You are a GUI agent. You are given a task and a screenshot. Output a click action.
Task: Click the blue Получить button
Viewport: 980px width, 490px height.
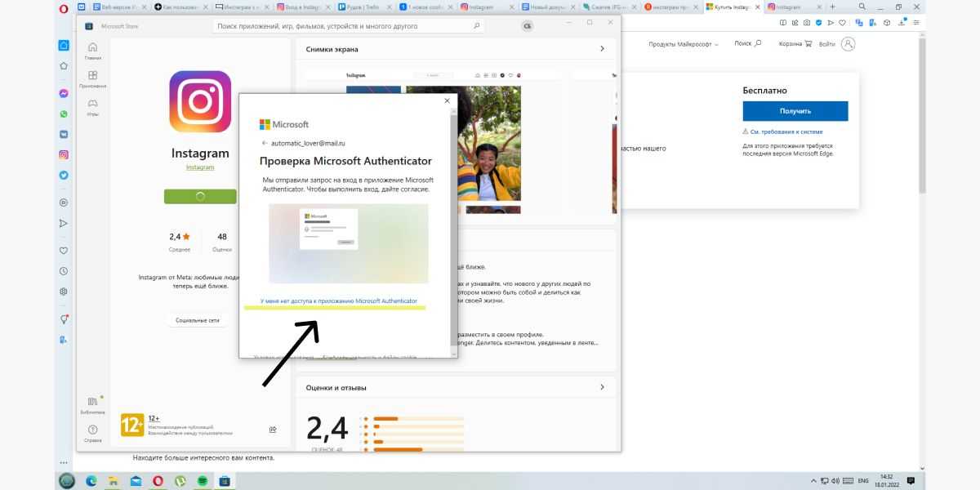click(795, 111)
